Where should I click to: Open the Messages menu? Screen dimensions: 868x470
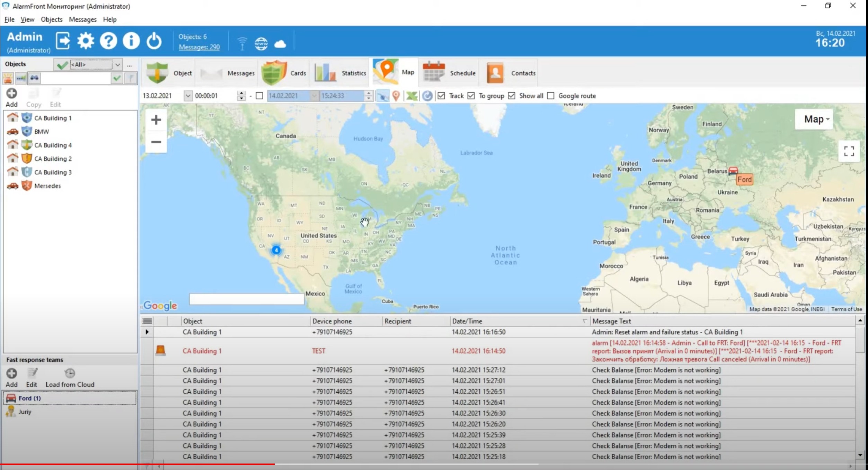tap(83, 19)
